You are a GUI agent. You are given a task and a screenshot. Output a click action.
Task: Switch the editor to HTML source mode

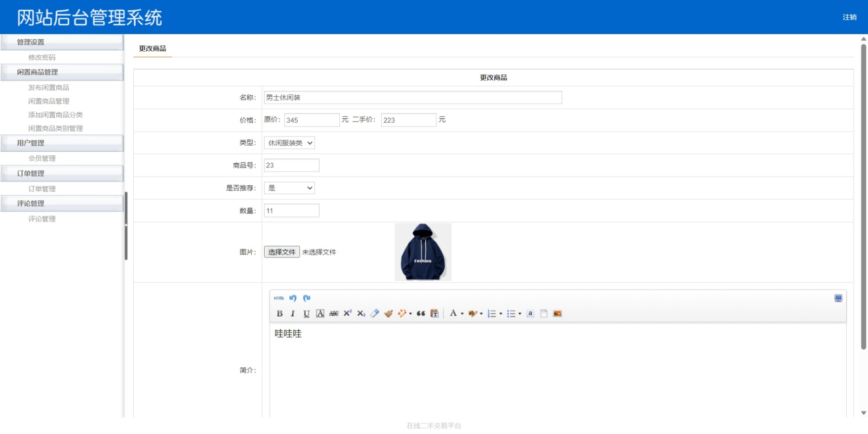(x=279, y=298)
